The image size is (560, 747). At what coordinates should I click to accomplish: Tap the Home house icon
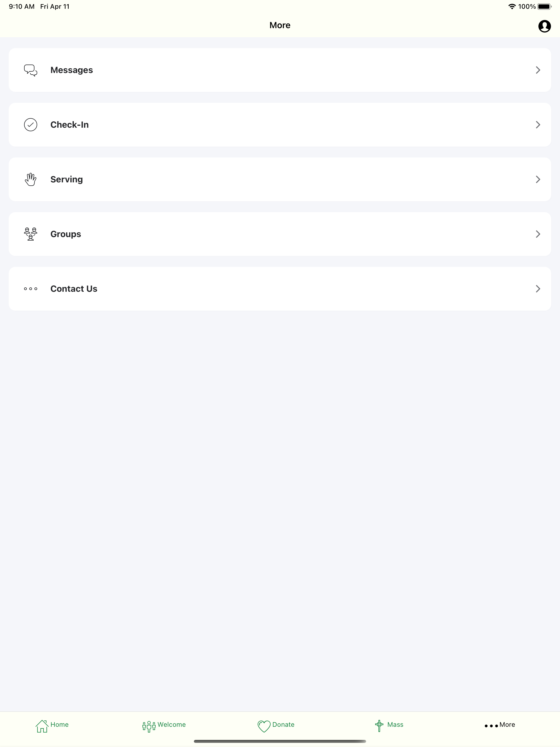(x=42, y=726)
